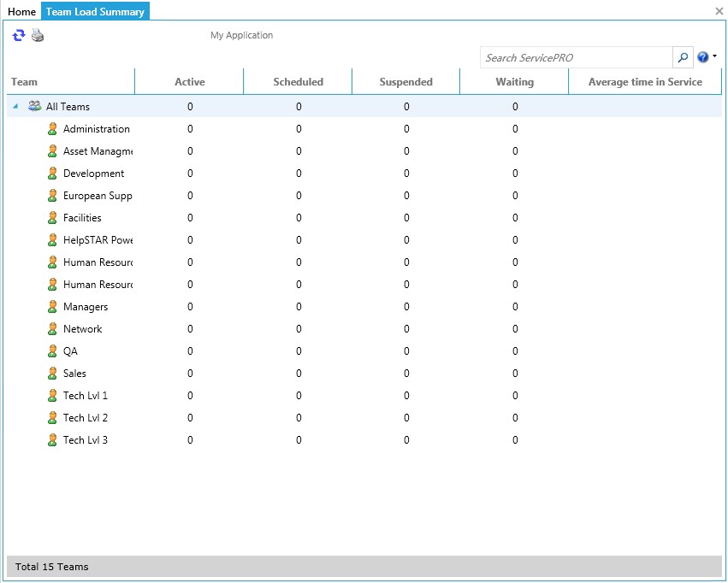This screenshot has width=728, height=583.
Task: Select the Team Load Summary tab
Action: 95,12
